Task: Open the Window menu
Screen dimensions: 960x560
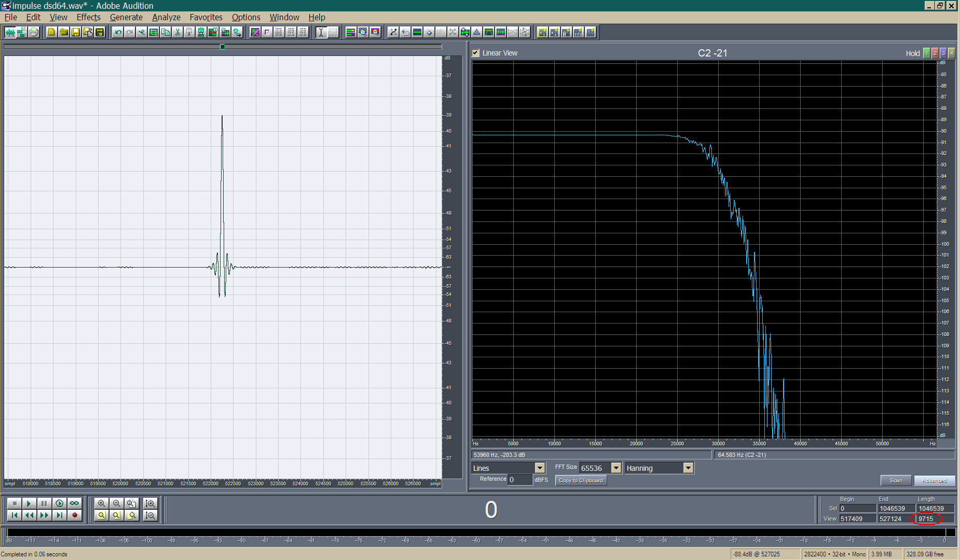Action: tap(284, 17)
